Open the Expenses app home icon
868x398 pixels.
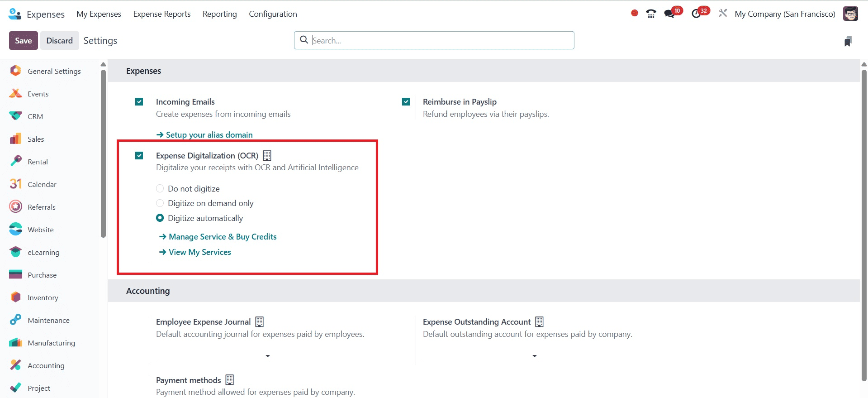[x=14, y=14]
